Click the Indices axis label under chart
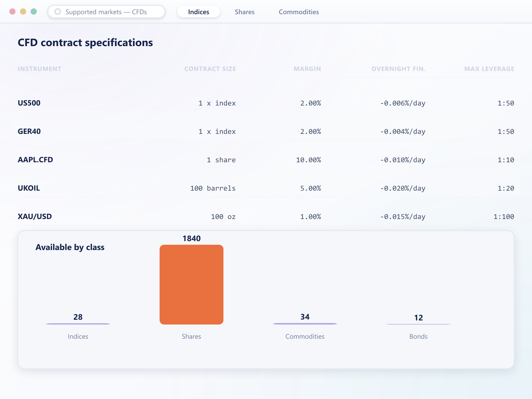 tap(78, 336)
